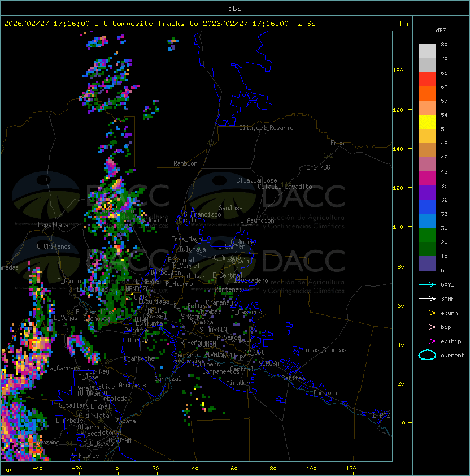Click the '50YD' legend label

tap(447, 284)
